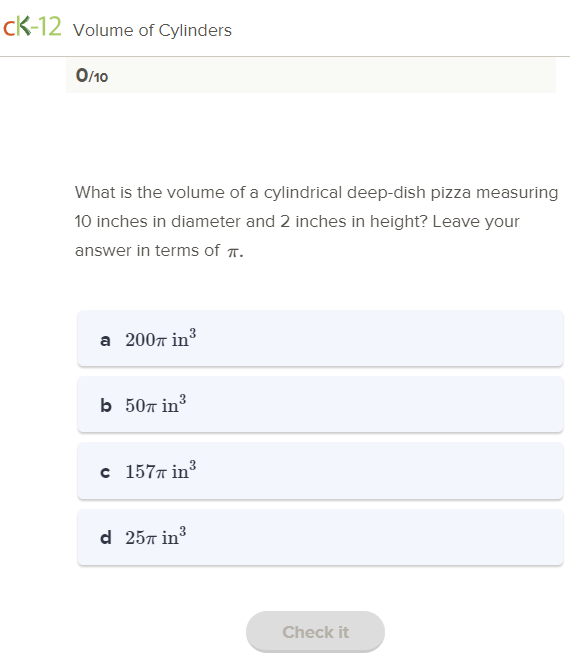The image size is (570, 657).
Task: Select answer a, 200π in³
Action: tap(320, 339)
